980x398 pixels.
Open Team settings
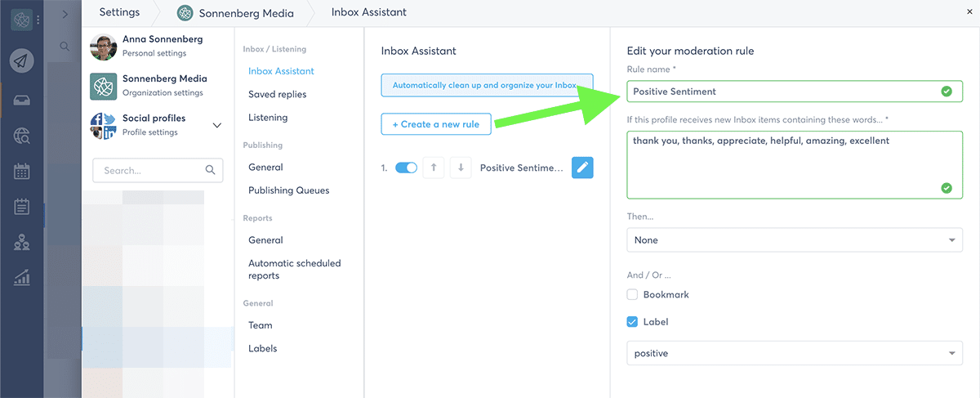(x=261, y=325)
